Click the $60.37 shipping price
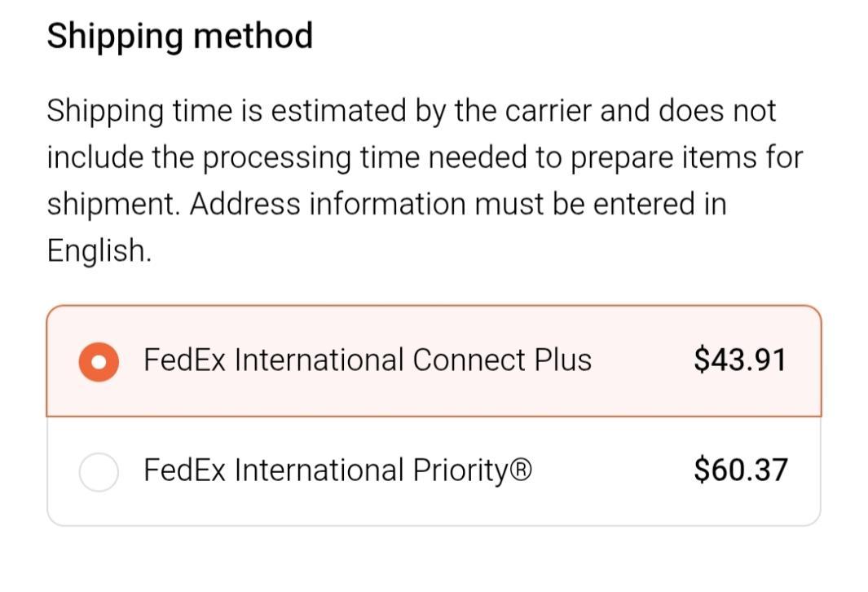 coord(741,471)
